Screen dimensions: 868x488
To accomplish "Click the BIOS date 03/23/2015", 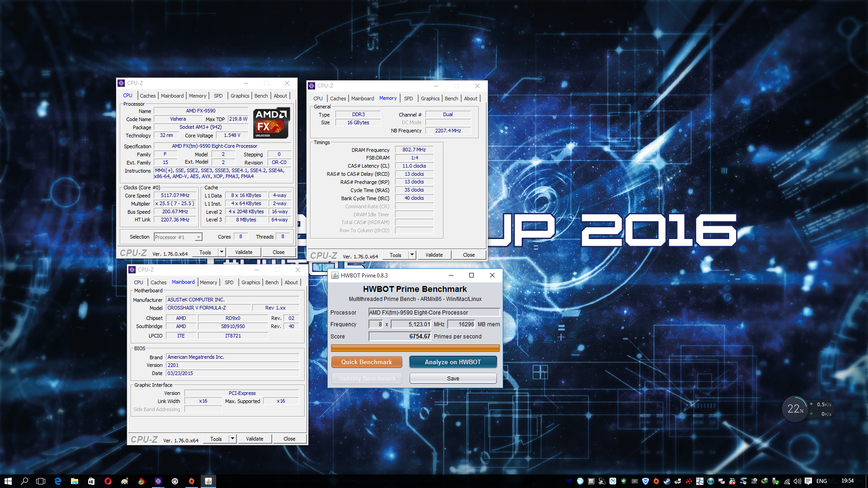I will (232, 373).
